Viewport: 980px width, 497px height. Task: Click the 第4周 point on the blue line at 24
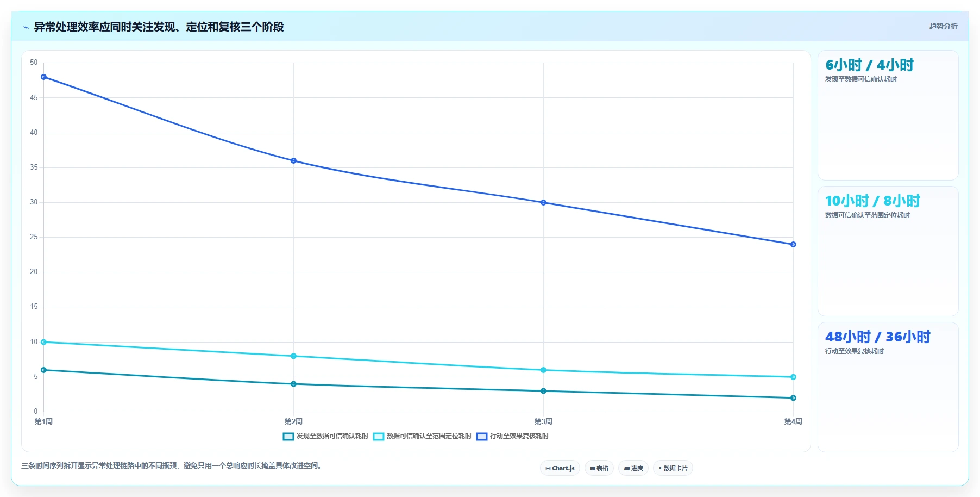click(793, 245)
